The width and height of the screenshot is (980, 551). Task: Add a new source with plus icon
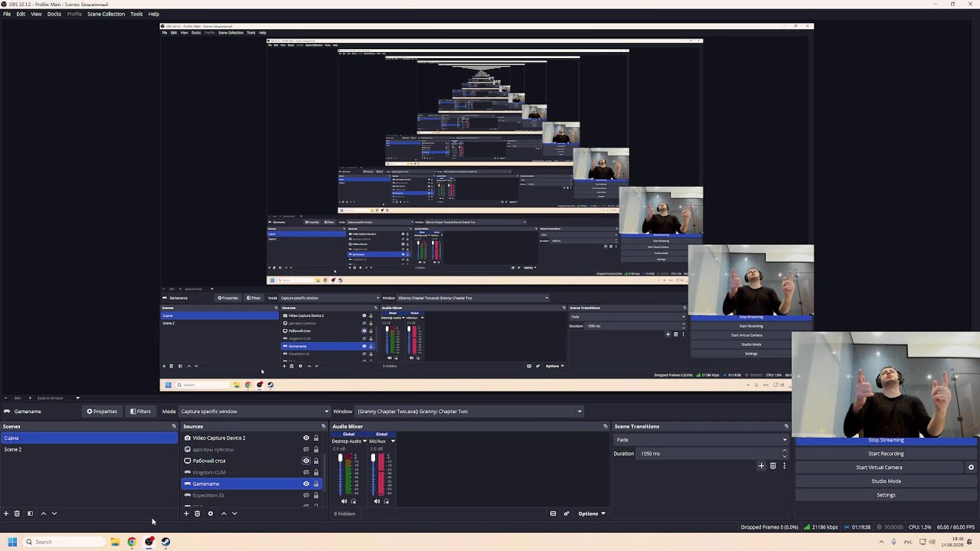coord(186,514)
